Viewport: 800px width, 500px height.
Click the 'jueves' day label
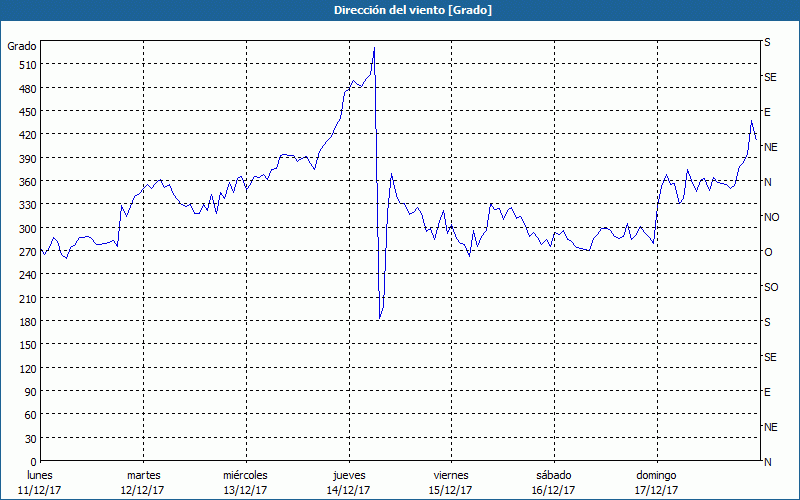[x=349, y=476]
